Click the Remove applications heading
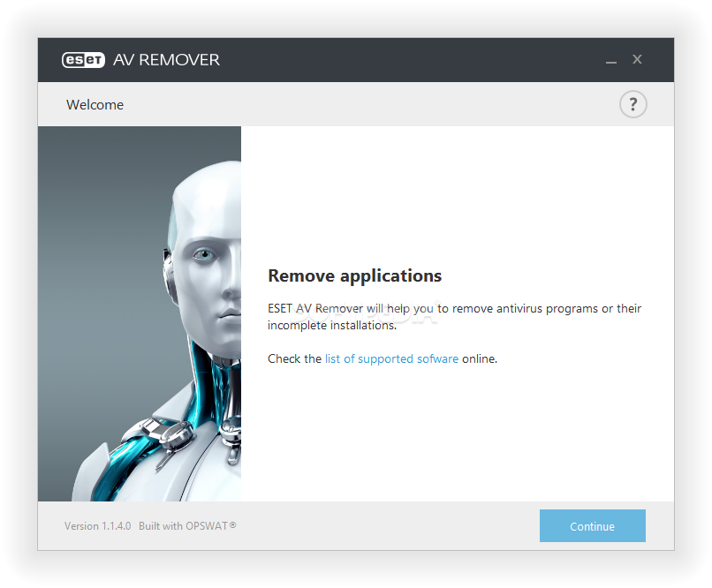This screenshot has height=588, width=712. click(x=354, y=275)
